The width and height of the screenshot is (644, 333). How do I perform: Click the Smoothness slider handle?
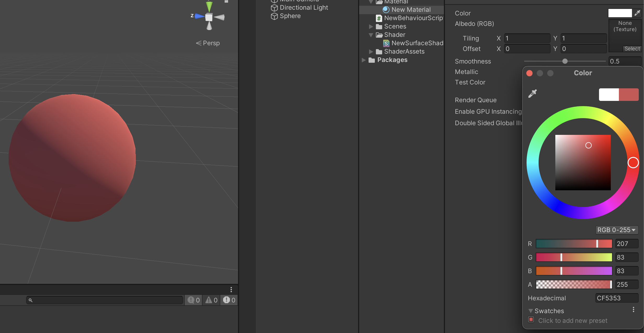(565, 61)
